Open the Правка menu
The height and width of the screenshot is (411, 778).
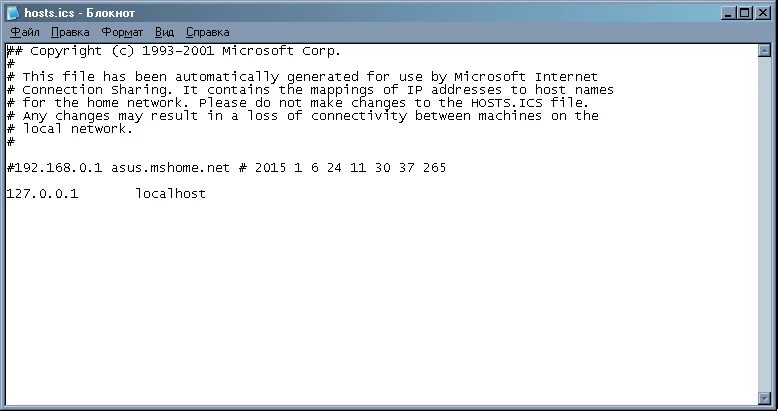pyautogui.click(x=70, y=32)
